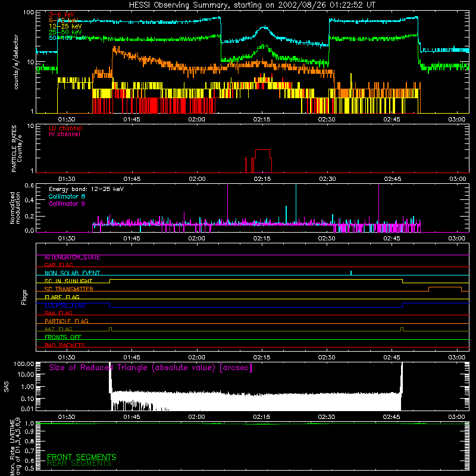Click the cyan NON_SOLAR_EVENT spike

point(351,273)
